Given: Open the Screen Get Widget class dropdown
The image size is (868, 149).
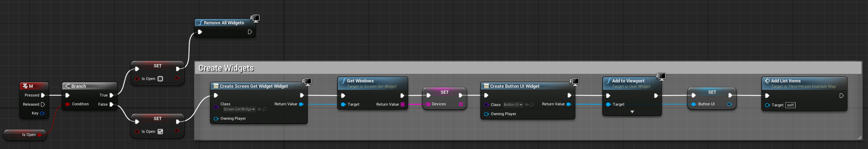Looking at the screenshot, I should (239, 110).
